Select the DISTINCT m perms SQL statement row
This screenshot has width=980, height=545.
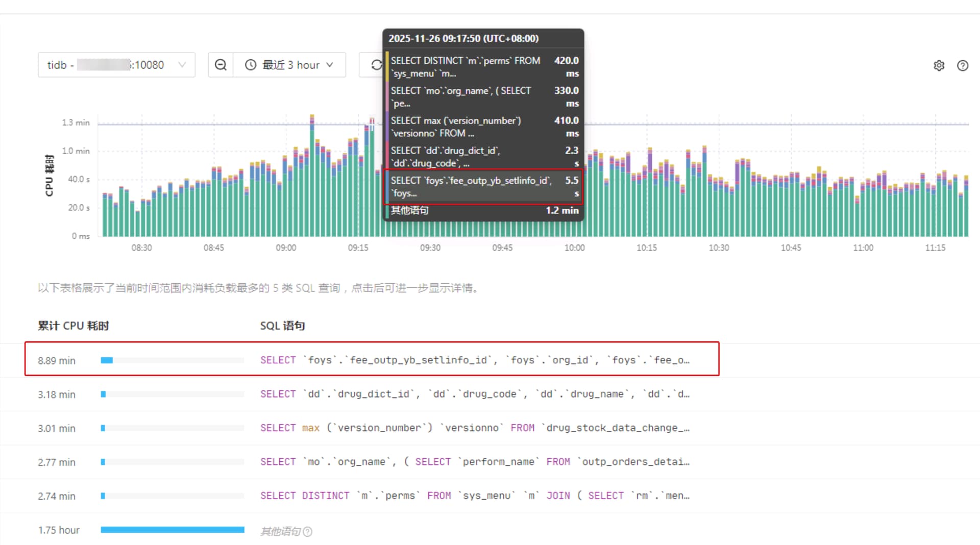(x=474, y=496)
